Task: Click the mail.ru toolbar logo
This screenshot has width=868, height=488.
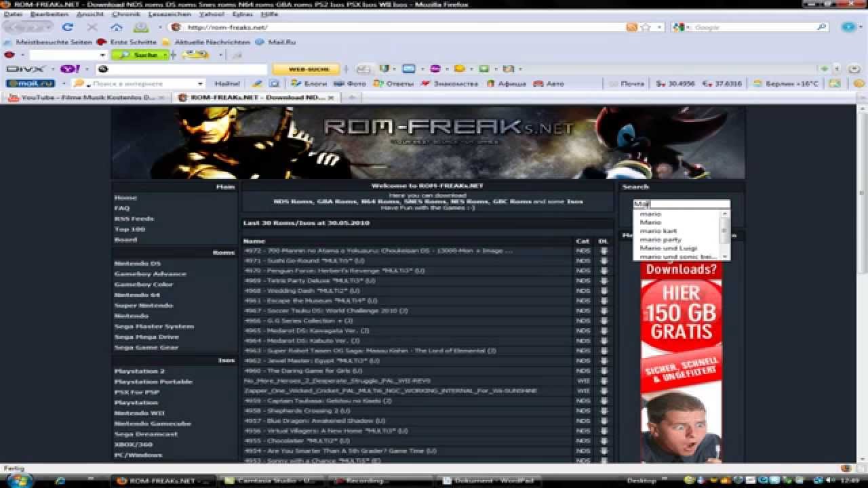Action: click(31, 83)
